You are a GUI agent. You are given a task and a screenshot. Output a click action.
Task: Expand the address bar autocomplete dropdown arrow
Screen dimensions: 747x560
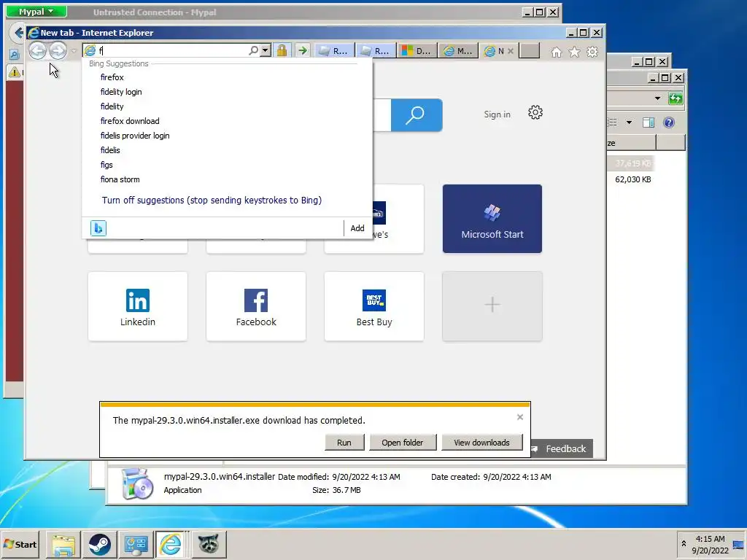[x=266, y=50]
